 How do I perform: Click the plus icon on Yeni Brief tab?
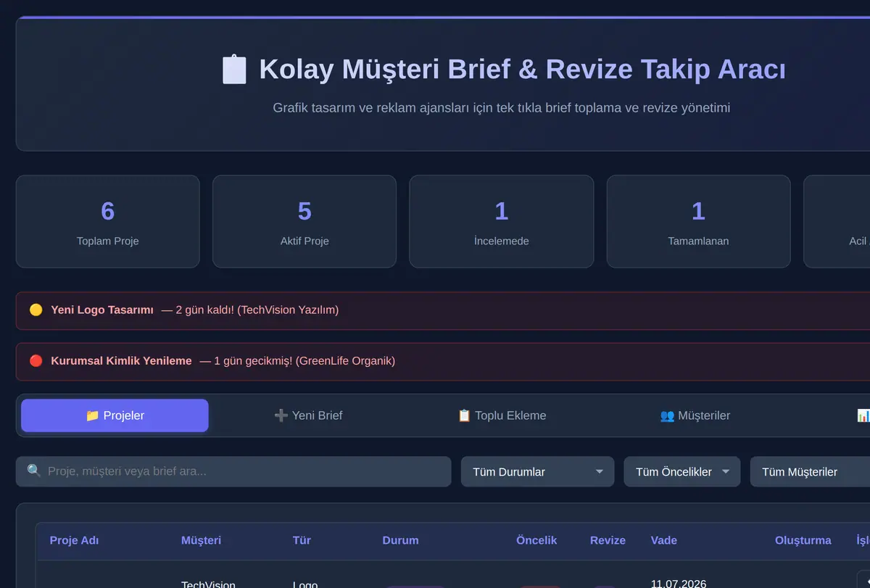281,415
